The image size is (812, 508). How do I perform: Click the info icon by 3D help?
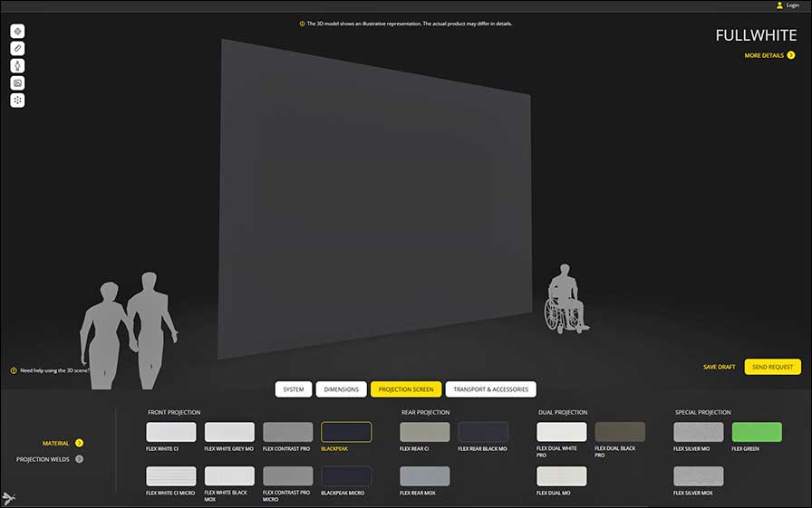[14, 370]
